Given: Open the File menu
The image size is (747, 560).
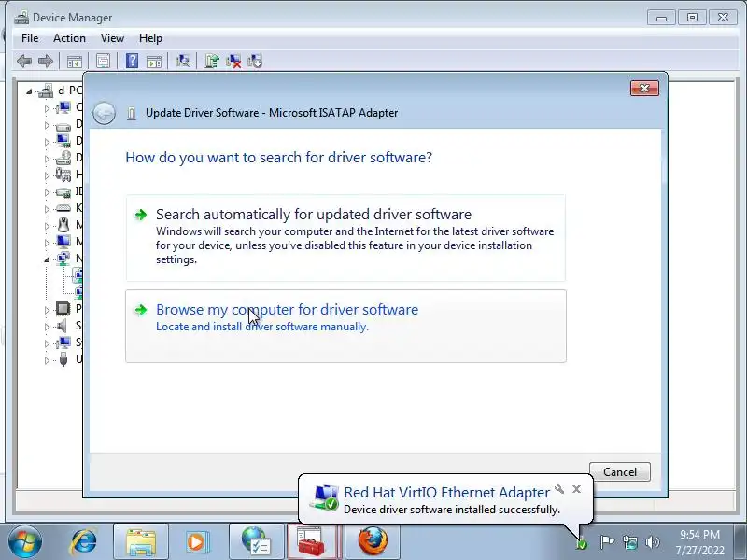Looking at the screenshot, I should coord(30,38).
